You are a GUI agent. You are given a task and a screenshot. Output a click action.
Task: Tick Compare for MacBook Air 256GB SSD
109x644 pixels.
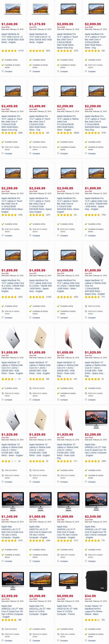[x=30, y=71]
